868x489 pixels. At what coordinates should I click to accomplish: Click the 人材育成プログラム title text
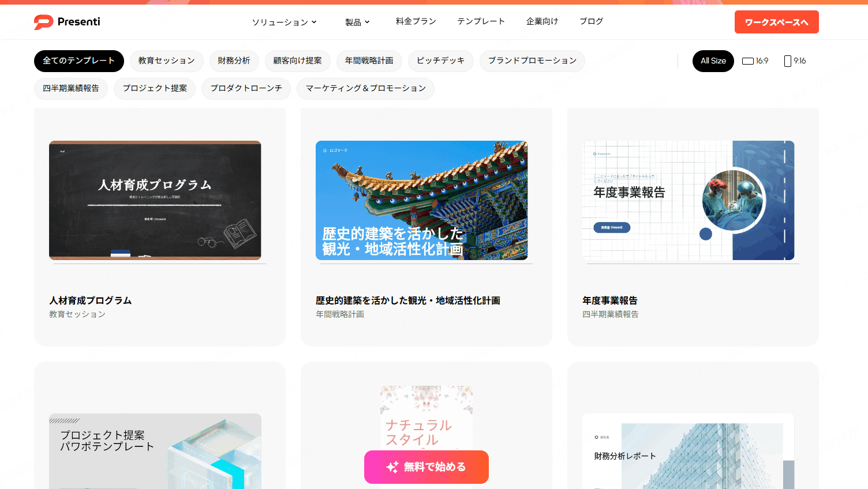(91, 300)
